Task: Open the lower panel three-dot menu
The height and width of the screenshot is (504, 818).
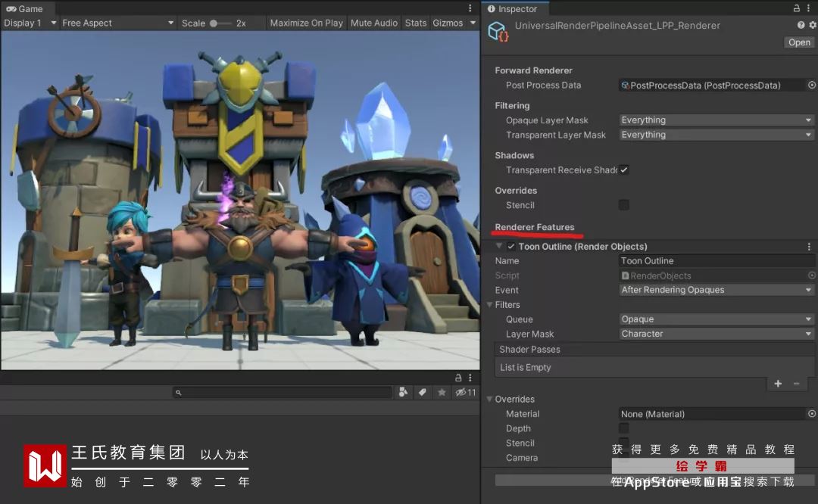Action: (470, 378)
